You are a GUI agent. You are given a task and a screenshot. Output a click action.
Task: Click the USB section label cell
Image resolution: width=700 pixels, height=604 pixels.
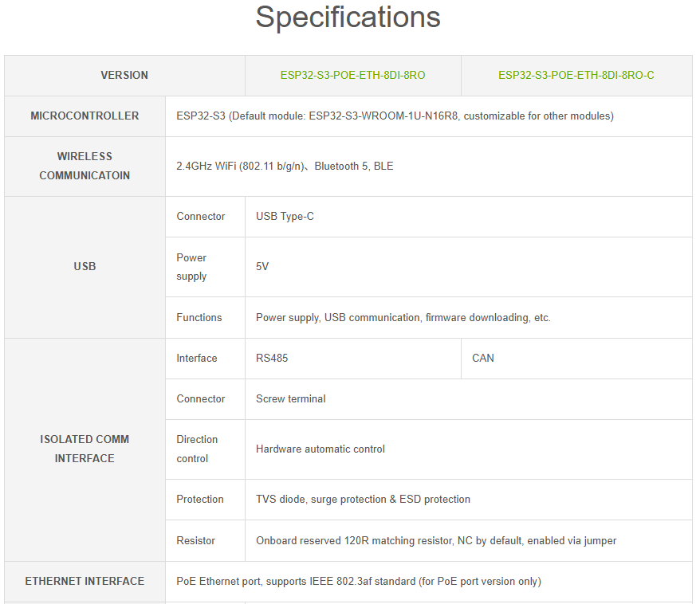click(x=85, y=267)
